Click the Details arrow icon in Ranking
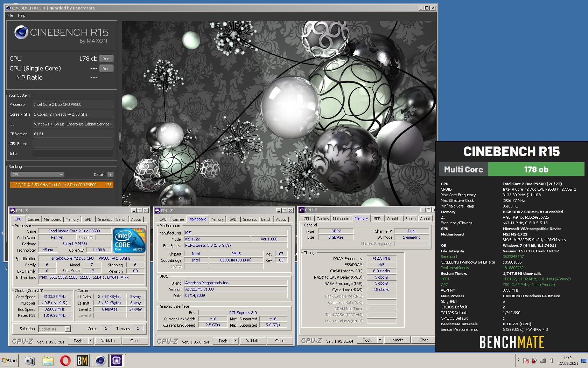 [x=111, y=175]
